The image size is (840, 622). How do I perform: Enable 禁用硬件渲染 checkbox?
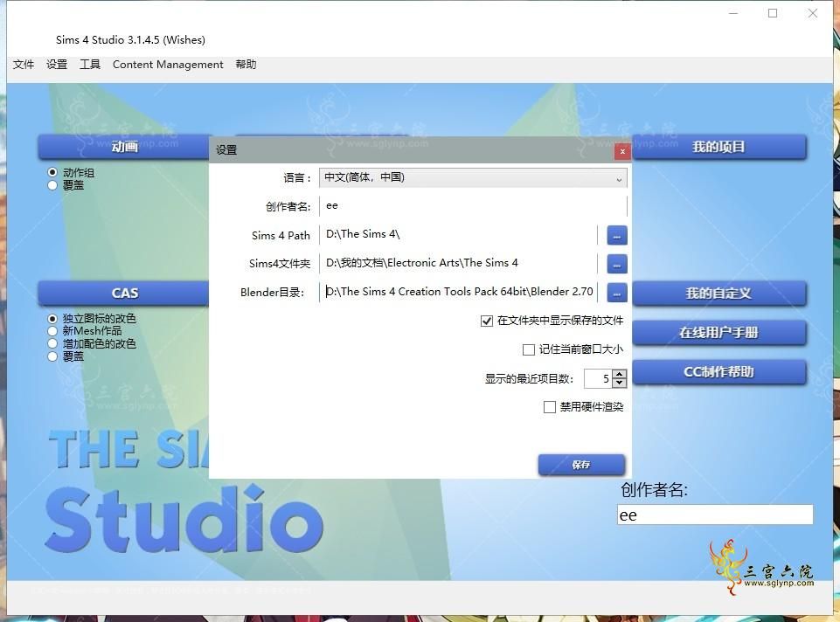(x=549, y=407)
